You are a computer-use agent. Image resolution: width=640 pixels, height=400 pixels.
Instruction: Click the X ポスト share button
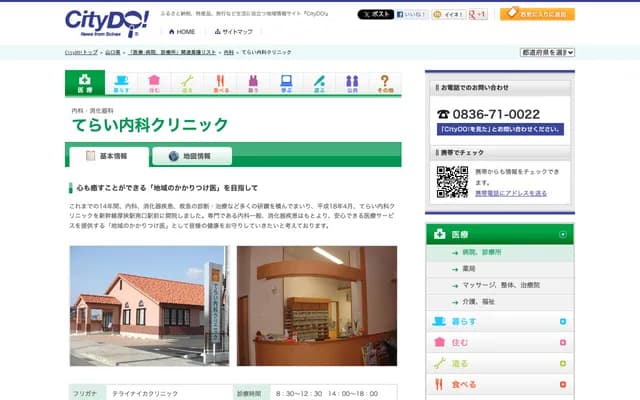(x=376, y=14)
